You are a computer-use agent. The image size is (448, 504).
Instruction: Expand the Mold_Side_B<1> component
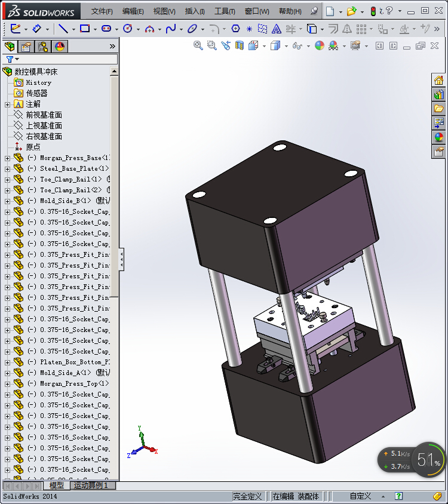click(7, 201)
